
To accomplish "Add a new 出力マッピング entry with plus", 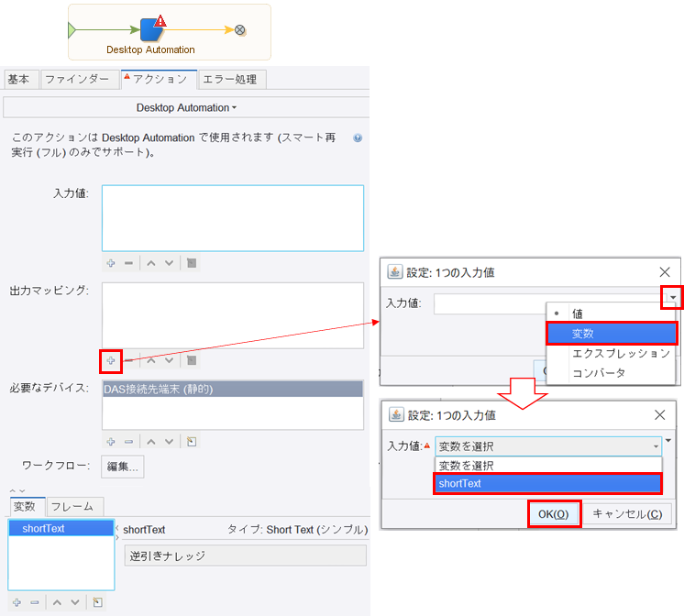I will (x=111, y=361).
